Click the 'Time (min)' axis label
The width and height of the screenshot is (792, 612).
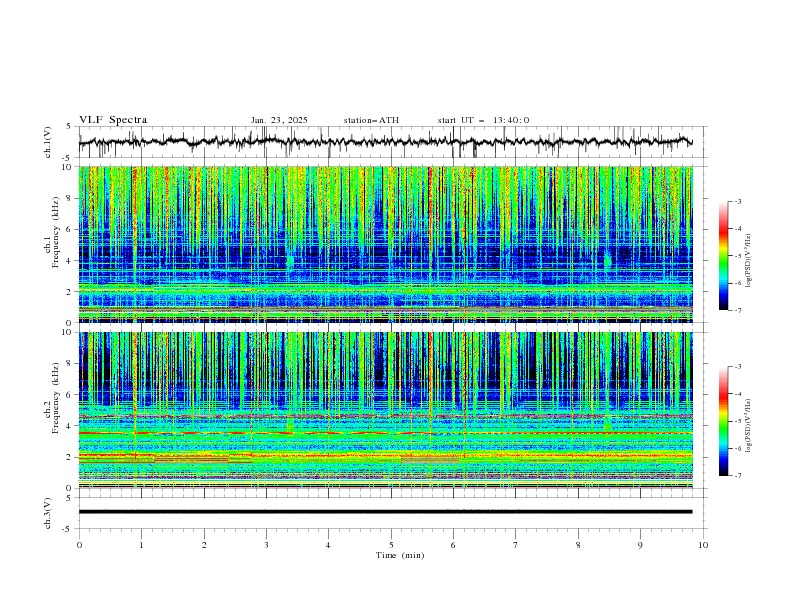[400, 555]
